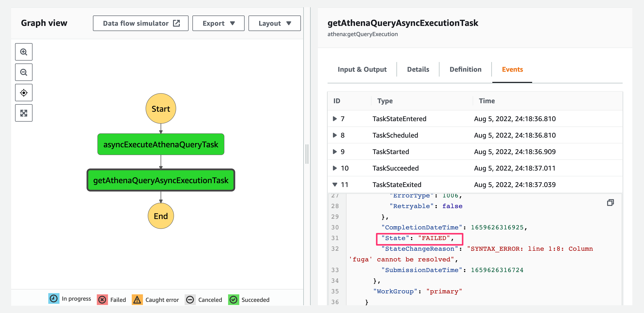
Task: Open the Export dropdown
Action: coord(218,23)
